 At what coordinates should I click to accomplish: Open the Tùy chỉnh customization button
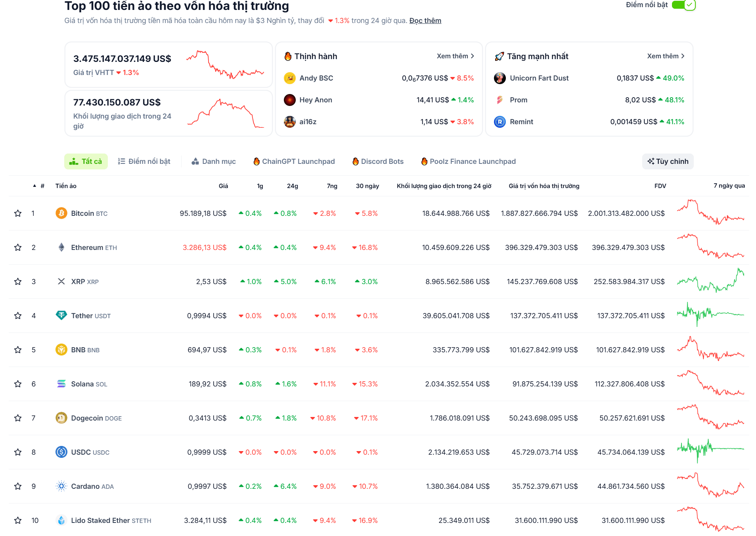pyautogui.click(x=668, y=161)
